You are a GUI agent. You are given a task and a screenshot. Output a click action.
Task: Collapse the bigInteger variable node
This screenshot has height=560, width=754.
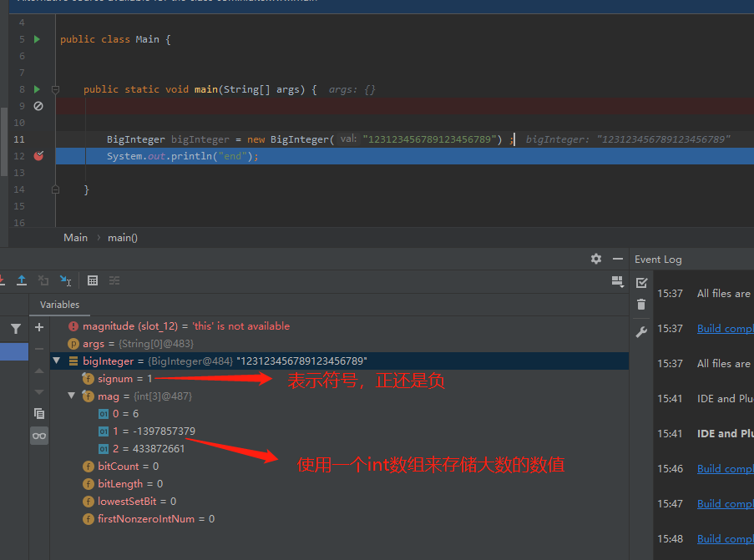57,361
